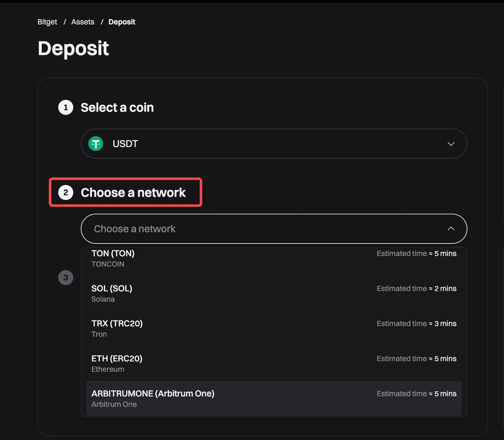The width and height of the screenshot is (504, 440).
Task: Click the Deposit page heading
Action: [x=73, y=49]
